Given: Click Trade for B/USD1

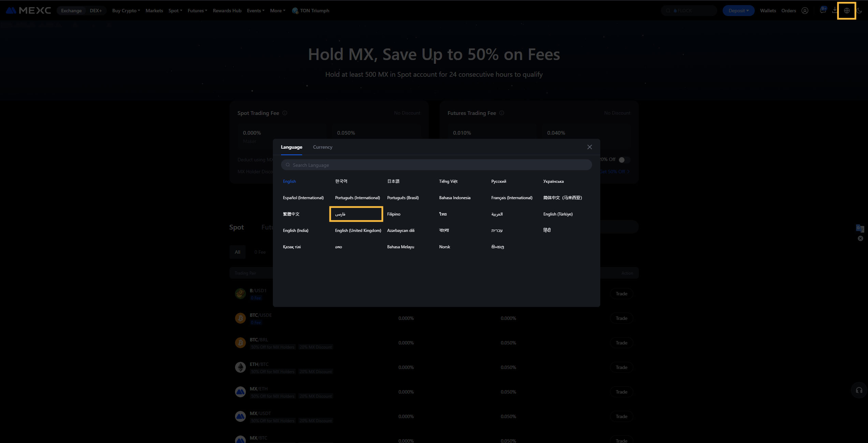Looking at the screenshot, I should coord(621,294).
